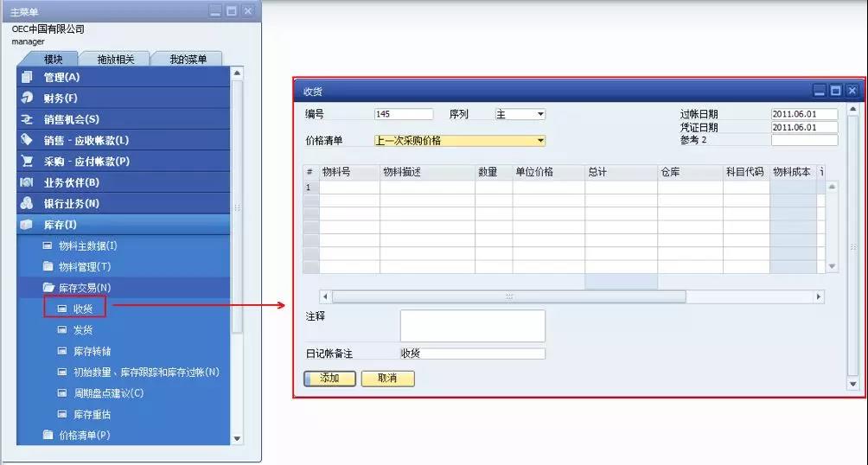Click the icon beside 周期盘点建议(C)
Viewport: 868px width, 465px height.
62,392
